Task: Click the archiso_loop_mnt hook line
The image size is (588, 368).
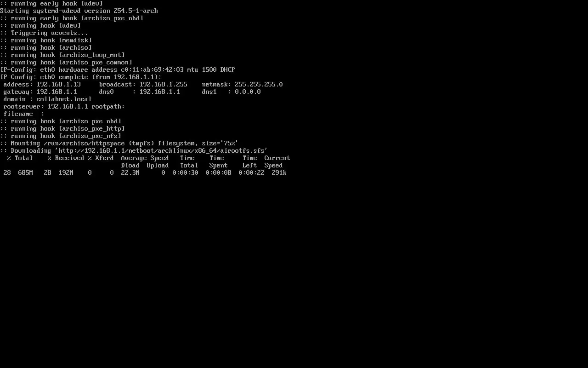Action: [62, 55]
